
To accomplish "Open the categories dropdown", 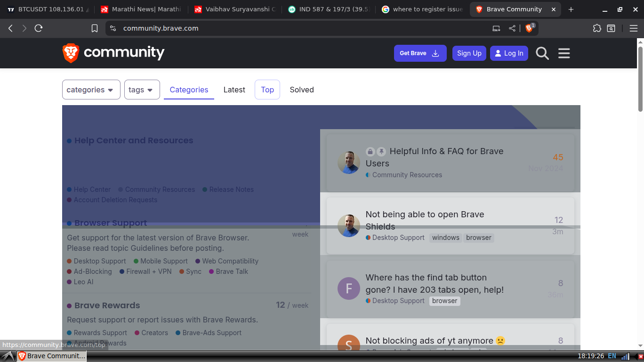I will pos(91,90).
